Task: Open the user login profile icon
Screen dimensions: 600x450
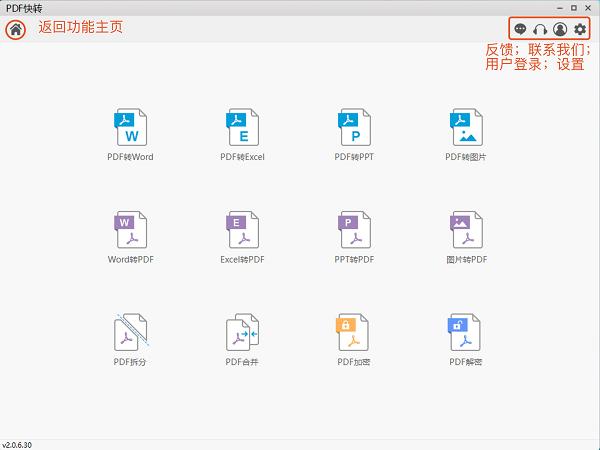Action: click(x=560, y=29)
